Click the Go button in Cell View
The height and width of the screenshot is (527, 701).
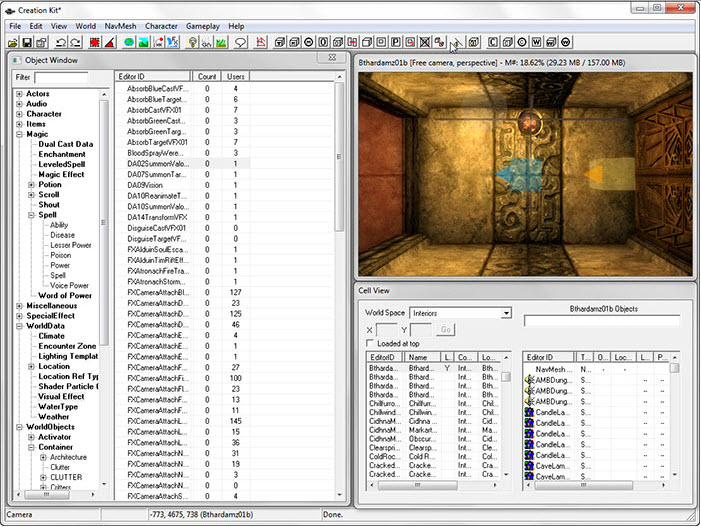[446, 329]
